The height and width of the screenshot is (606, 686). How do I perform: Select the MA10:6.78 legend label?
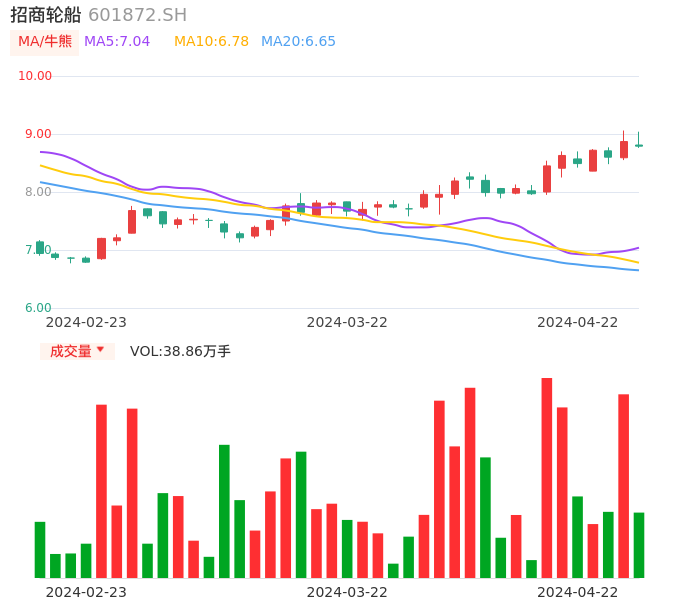(211, 42)
